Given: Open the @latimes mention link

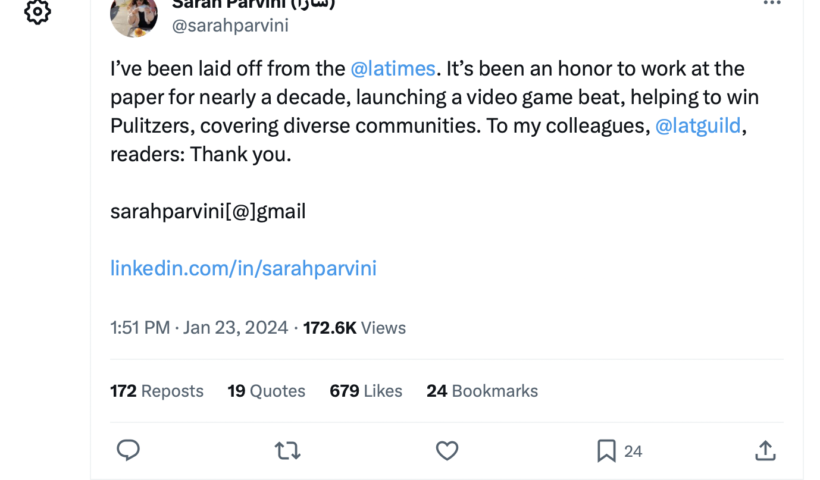Looking at the screenshot, I should [x=393, y=69].
